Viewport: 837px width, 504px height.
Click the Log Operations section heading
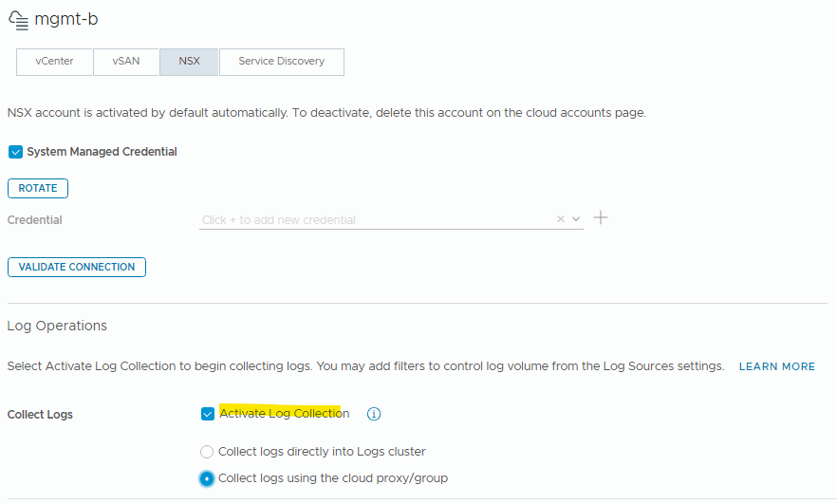57,326
